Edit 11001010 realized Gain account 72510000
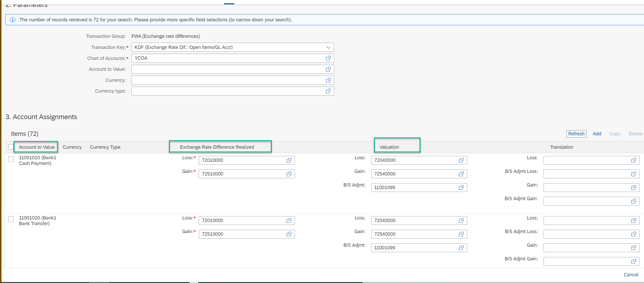 (x=247, y=174)
